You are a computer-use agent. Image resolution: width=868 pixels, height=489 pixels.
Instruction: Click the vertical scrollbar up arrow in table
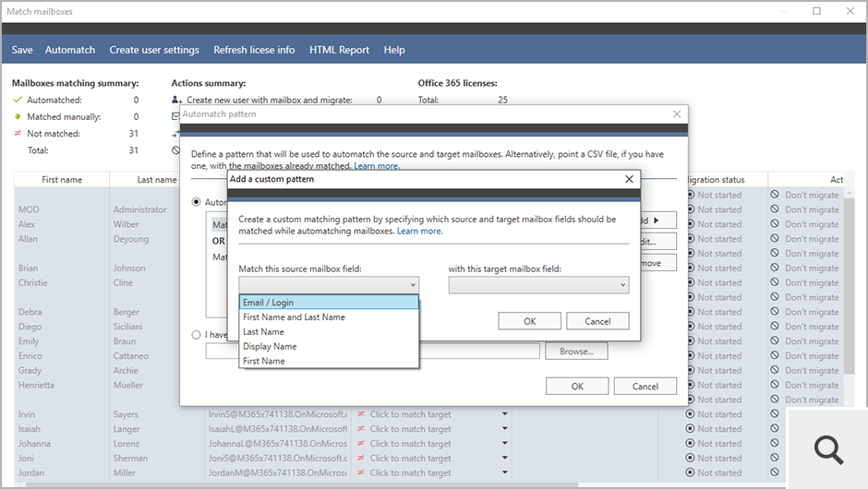pyautogui.click(x=850, y=192)
